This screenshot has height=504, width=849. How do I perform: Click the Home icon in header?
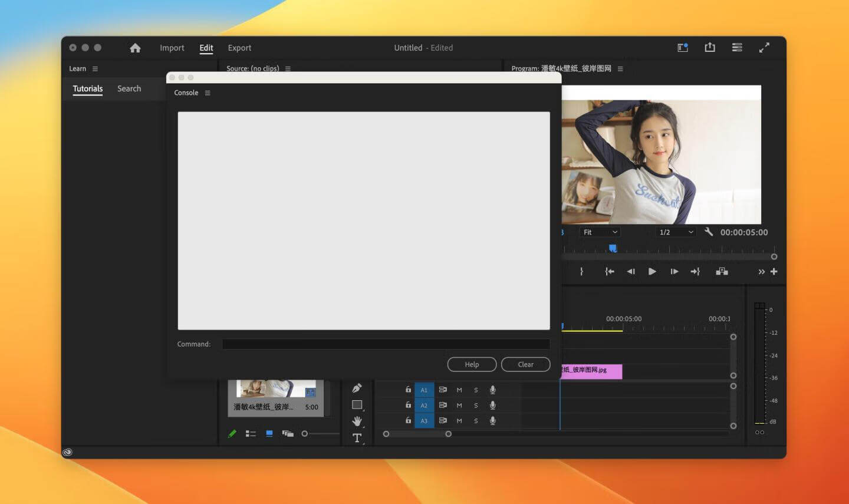pos(135,48)
